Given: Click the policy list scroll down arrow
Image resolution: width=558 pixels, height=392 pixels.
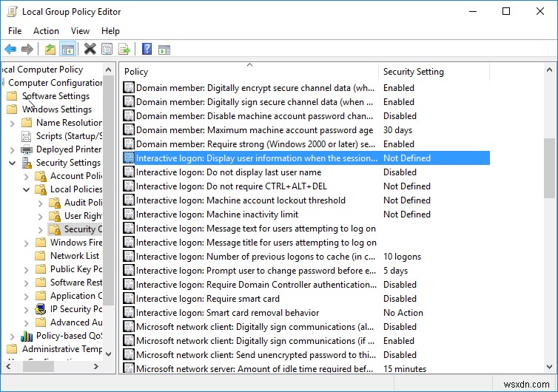Looking at the screenshot, I should pos(549,366).
